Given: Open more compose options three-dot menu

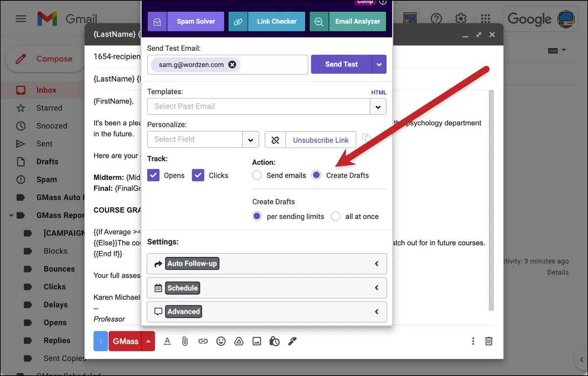Looking at the screenshot, I should tap(473, 341).
